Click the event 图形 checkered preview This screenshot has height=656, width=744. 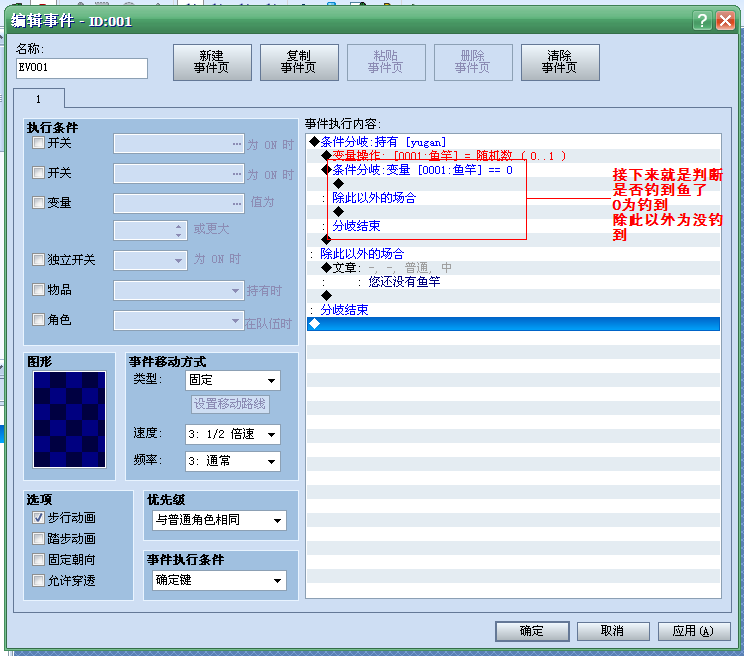click(69, 419)
